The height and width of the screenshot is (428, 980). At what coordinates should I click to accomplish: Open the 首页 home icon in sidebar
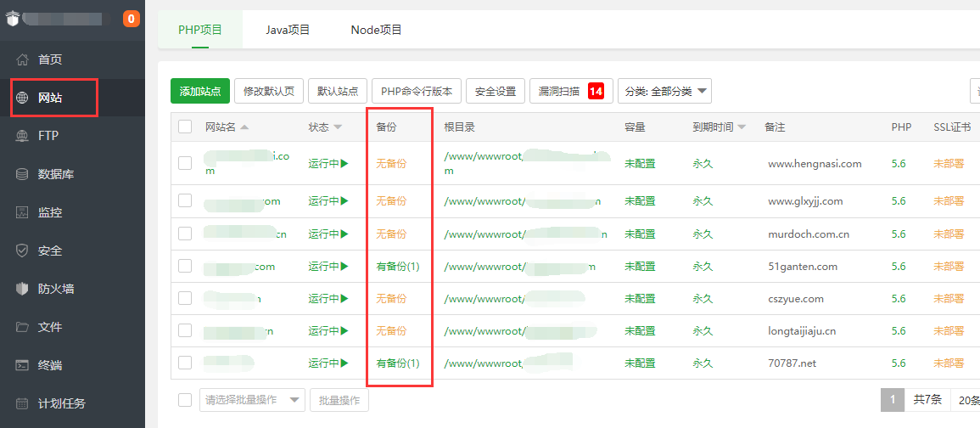(x=23, y=60)
